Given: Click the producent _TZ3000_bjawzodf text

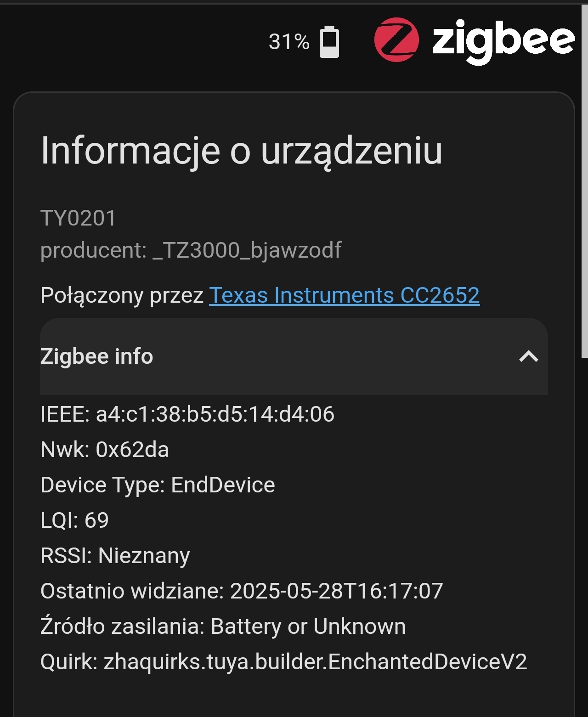Looking at the screenshot, I should (x=191, y=250).
